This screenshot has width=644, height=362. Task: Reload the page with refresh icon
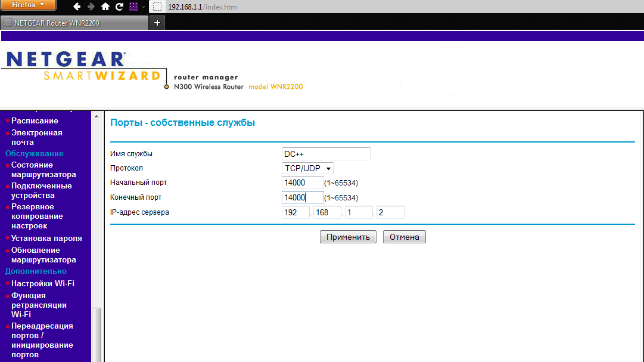tap(120, 7)
